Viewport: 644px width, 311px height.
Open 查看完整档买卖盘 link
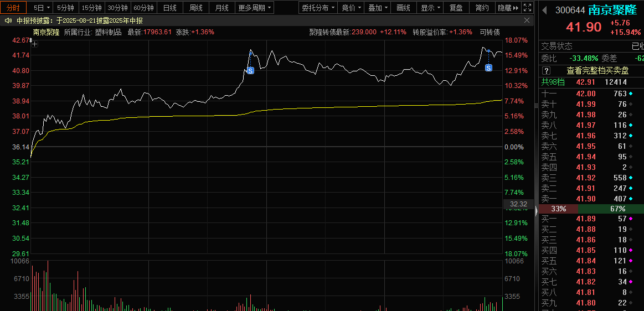click(597, 71)
